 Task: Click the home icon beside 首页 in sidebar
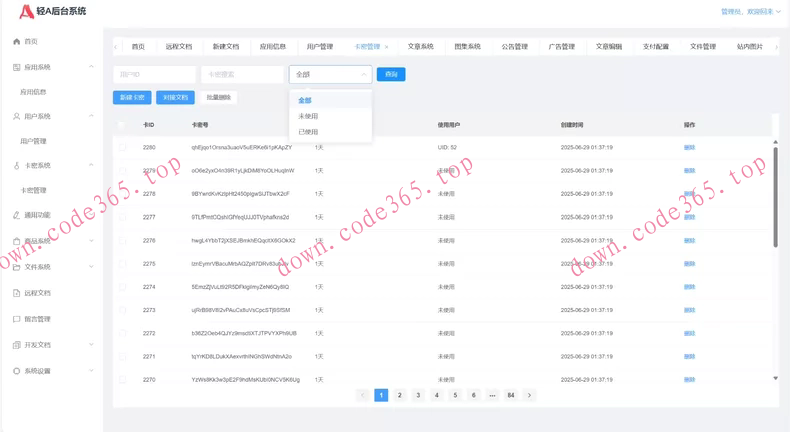(x=17, y=41)
